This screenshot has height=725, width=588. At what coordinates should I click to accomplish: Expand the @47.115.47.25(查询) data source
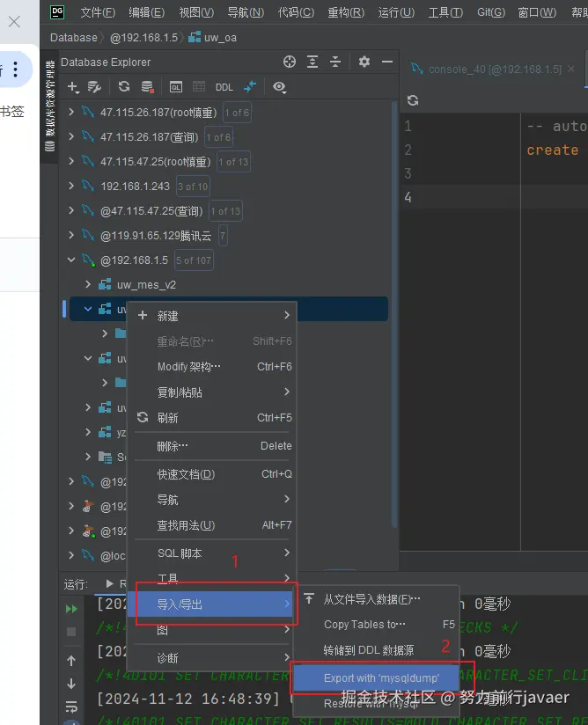(x=70, y=210)
